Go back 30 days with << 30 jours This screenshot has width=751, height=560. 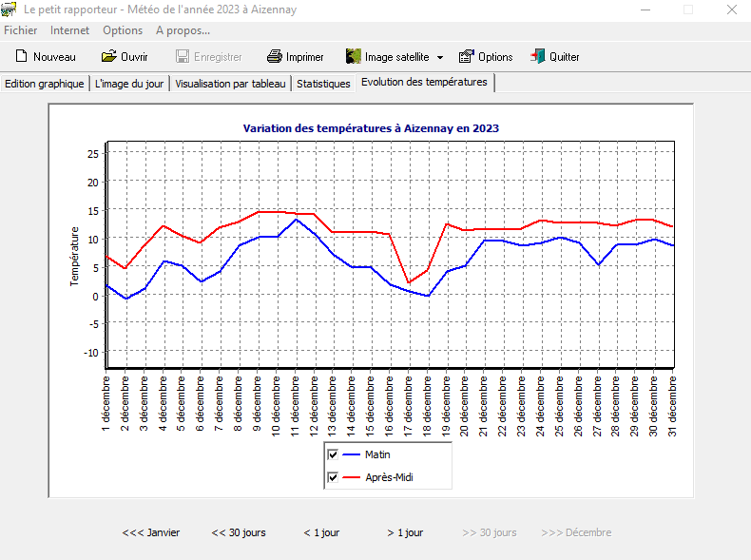click(x=239, y=532)
